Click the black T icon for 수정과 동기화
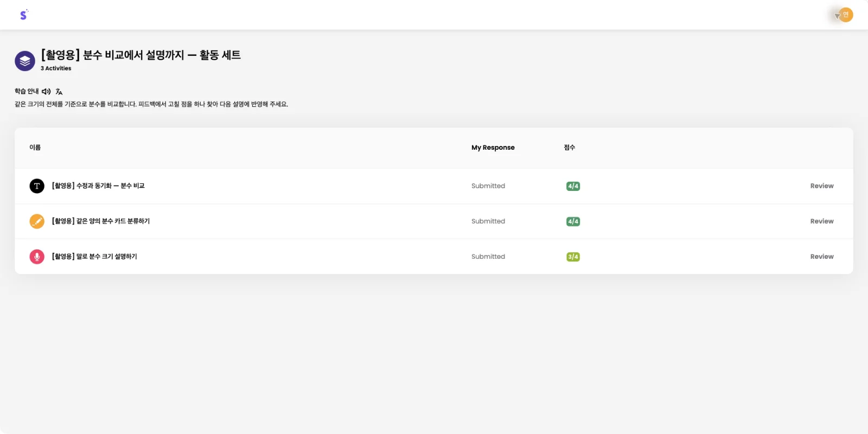This screenshot has height=434, width=868. pyautogui.click(x=37, y=186)
